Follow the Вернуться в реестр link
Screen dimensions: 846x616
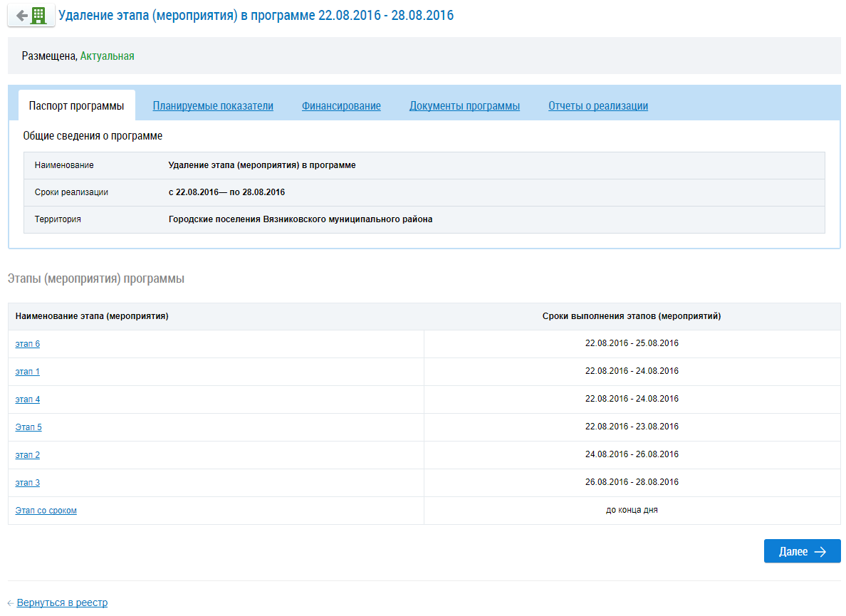[62, 603]
